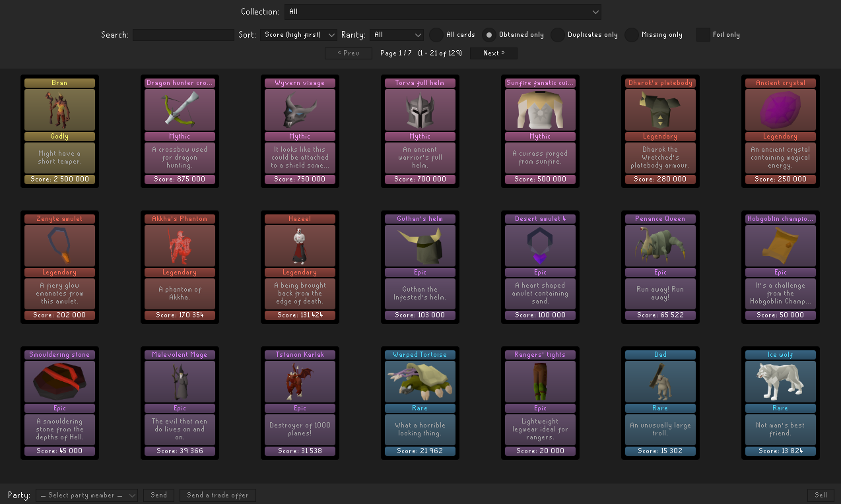Click the "Might have a short temper." description

click(x=59, y=158)
